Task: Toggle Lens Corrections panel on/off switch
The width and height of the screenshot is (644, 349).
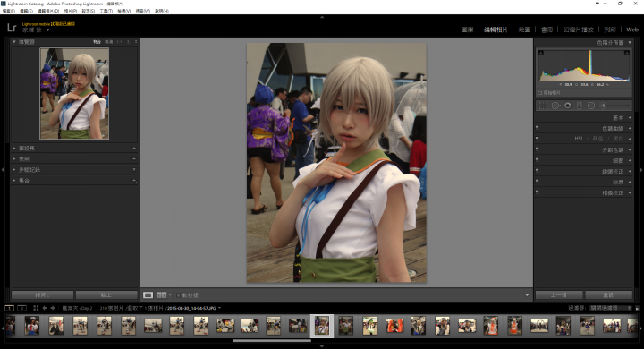Action: click(537, 171)
